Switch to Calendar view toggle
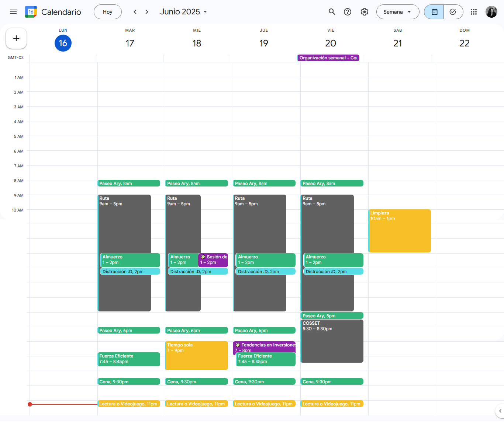The image size is (504, 422). 434,12
